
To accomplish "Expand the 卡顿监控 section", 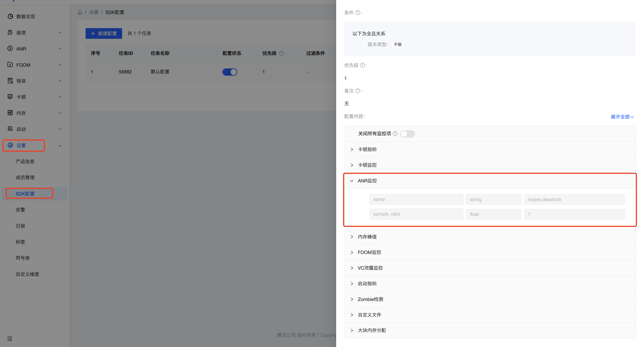I will 490,165.
